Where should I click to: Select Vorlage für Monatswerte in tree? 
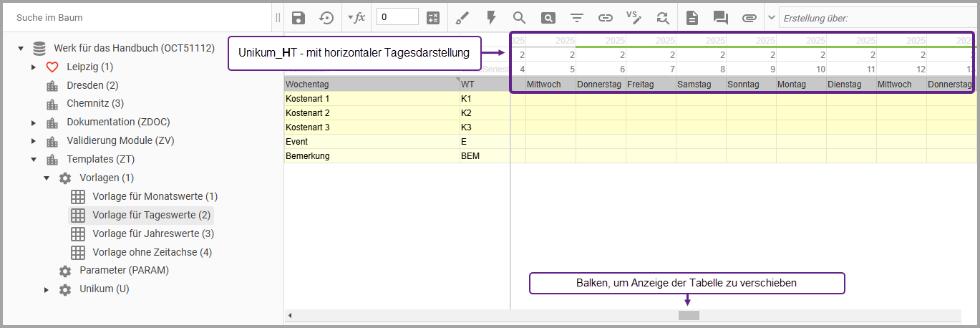click(155, 196)
